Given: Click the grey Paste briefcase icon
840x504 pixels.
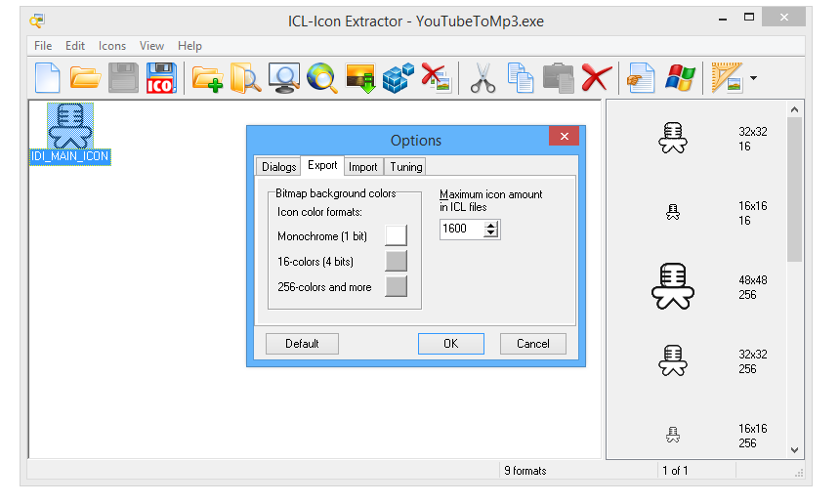Looking at the screenshot, I should pos(559,78).
